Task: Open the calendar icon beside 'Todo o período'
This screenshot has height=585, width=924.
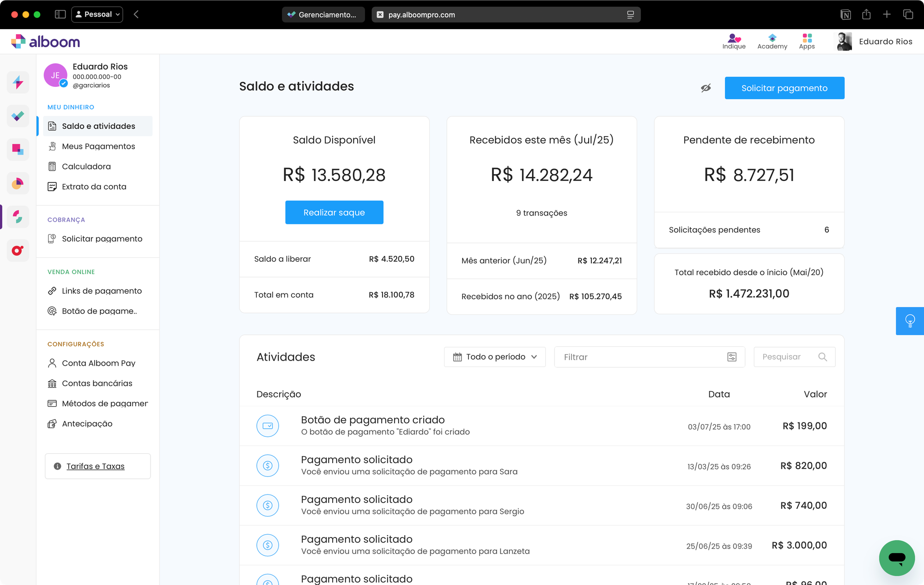Action: [458, 356]
